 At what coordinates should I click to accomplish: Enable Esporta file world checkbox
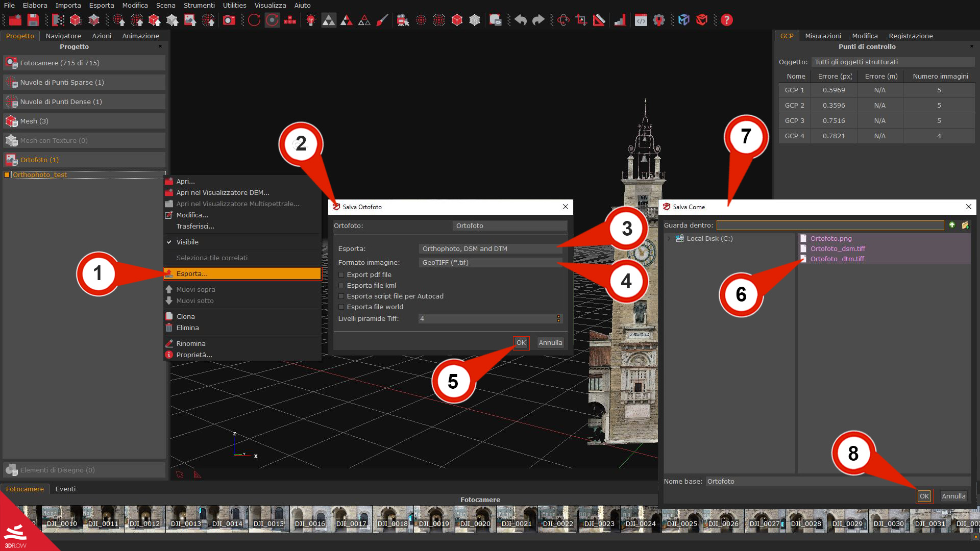[x=341, y=307]
